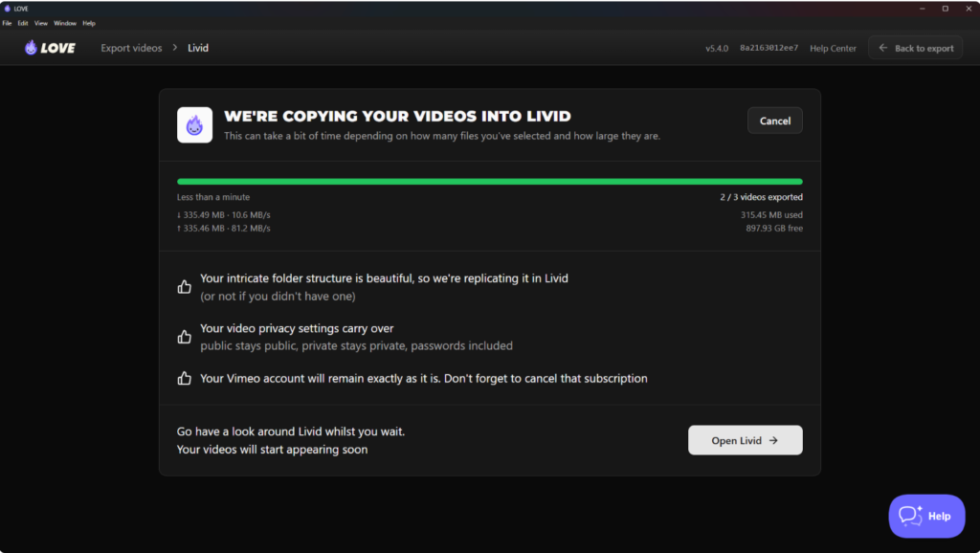Image resolution: width=980 pixels, height=553 pixels.
Task: Click Back to export button
Action: pyautogui.click(x=915, y=48)
